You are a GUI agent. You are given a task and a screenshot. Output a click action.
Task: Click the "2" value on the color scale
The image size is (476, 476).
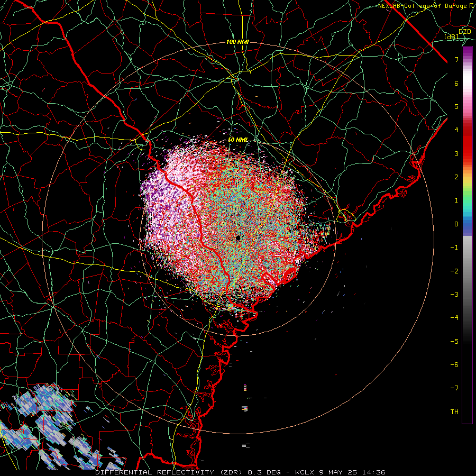tap(456, 177)
